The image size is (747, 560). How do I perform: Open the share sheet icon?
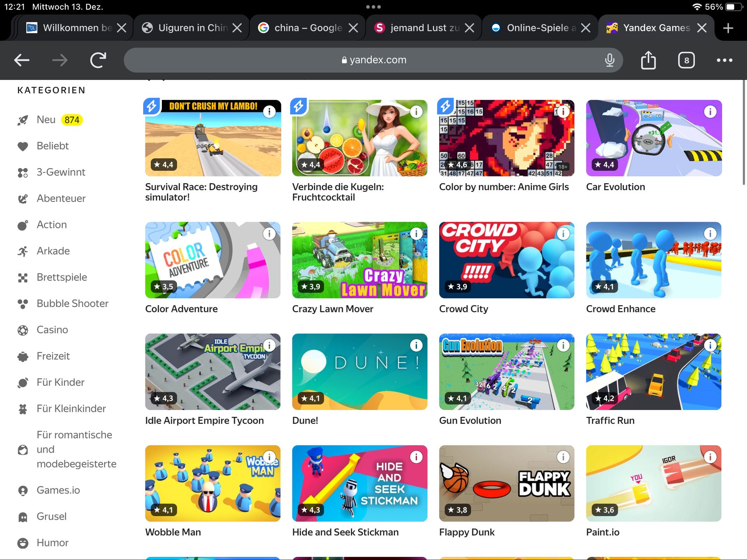click(648, 60)
